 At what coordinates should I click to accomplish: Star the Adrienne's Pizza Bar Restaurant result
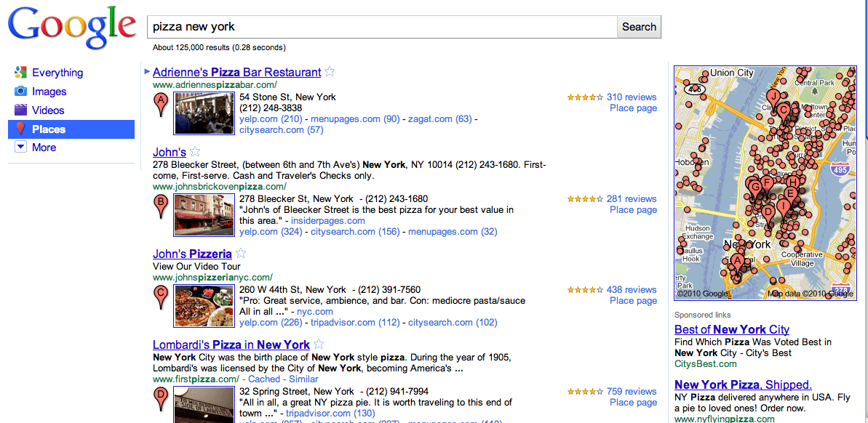pyautogui.click(x=330, y=72)
